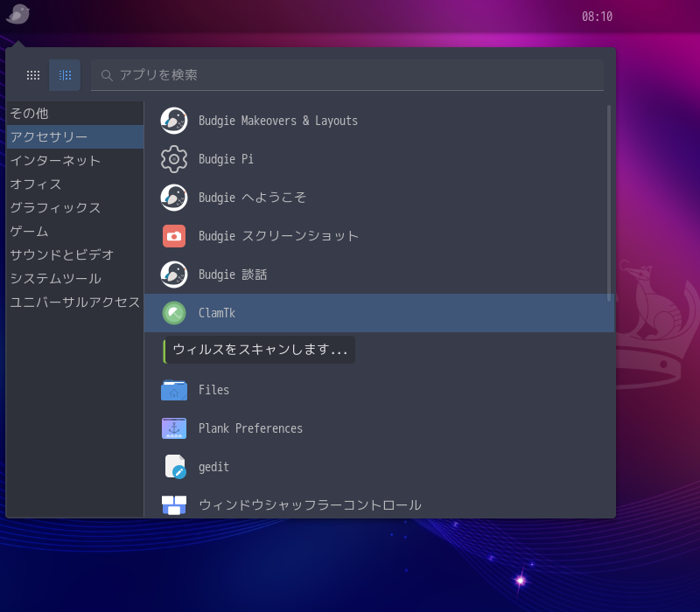The width and height of the screenshot is (700, 612).
Task: Select the オフィス category
Action: click(x=75, y=184)
